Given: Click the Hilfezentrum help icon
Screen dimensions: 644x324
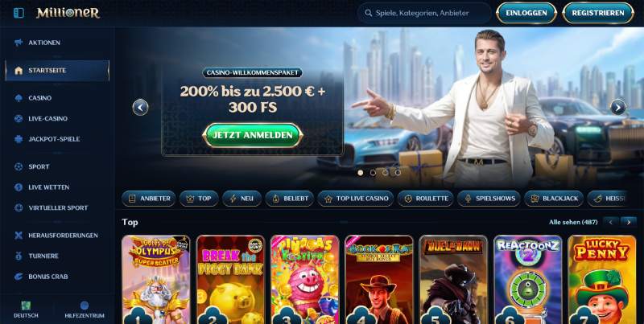Looking at the screenshot, I should point(85,306).
